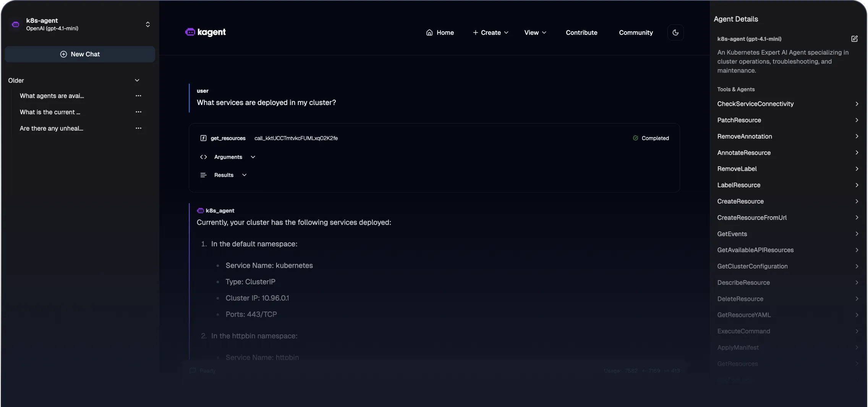Click the Home house icon
This screenshot has height=407, width=868.
tap(429, 32)
